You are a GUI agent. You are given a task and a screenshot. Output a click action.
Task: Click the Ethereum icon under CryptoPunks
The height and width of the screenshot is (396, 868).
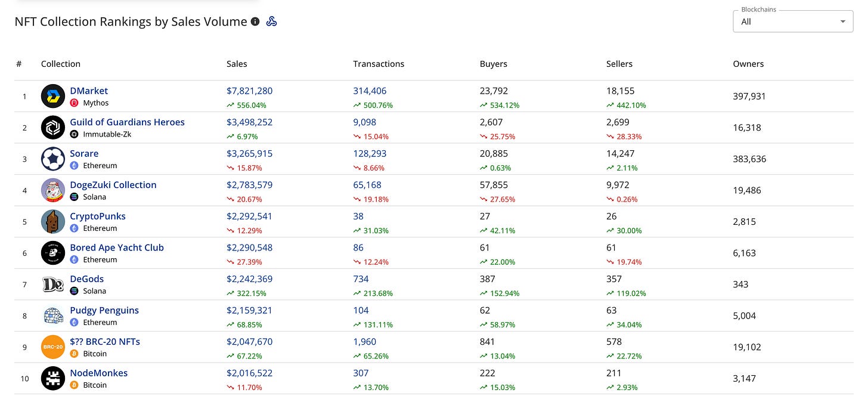75,228
